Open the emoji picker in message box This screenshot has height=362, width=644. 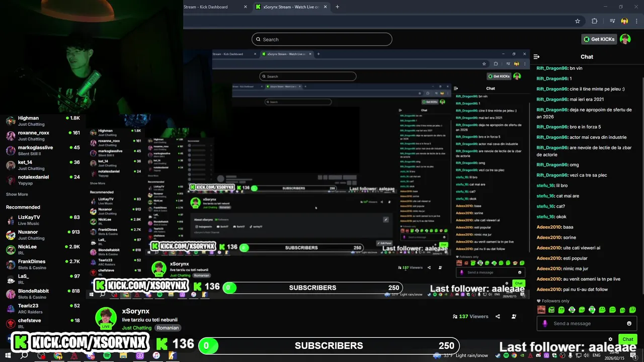coord(629,323)
